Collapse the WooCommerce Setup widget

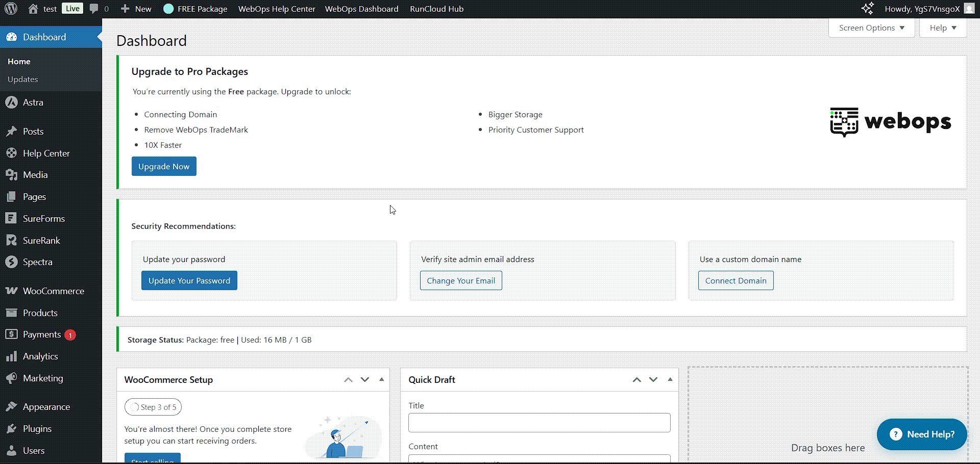[382, 379]
